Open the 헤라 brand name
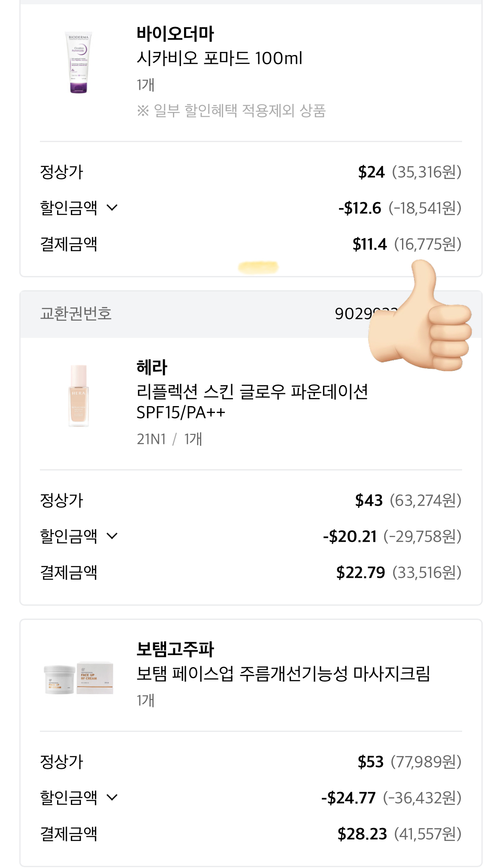 click(152, 367)
